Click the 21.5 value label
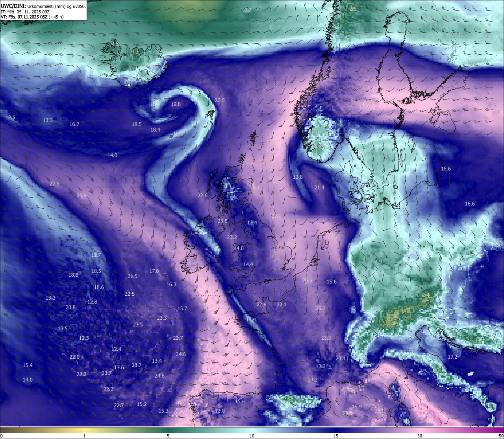The height and width of the screenshot is (439, 504). coord(132,276)
